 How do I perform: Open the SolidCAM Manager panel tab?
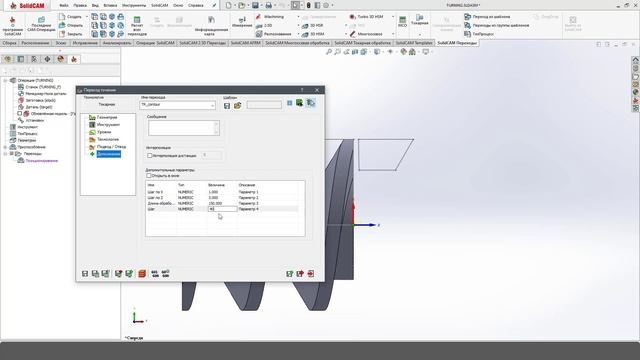(x=74, y=59)
